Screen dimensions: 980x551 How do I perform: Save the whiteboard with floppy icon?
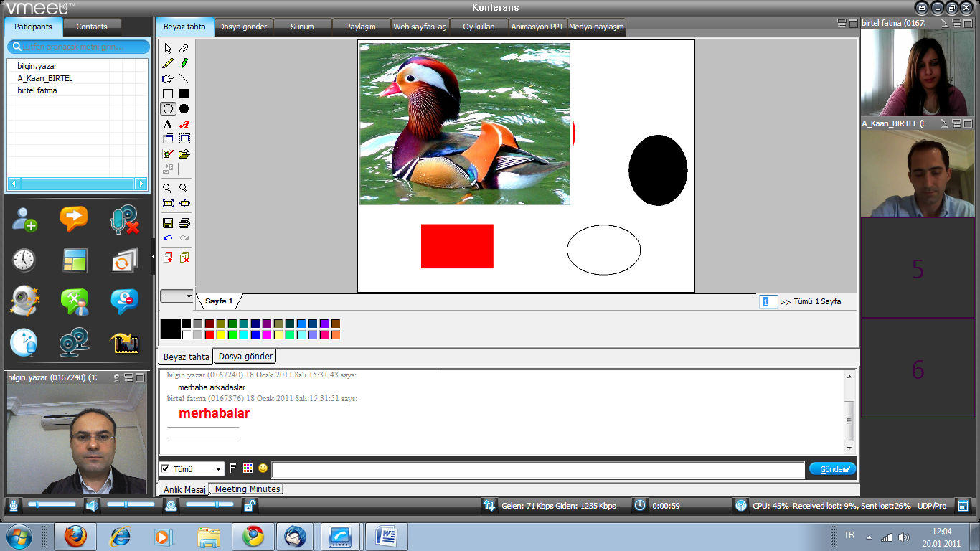pyautogui.click(x=168, y=223)
